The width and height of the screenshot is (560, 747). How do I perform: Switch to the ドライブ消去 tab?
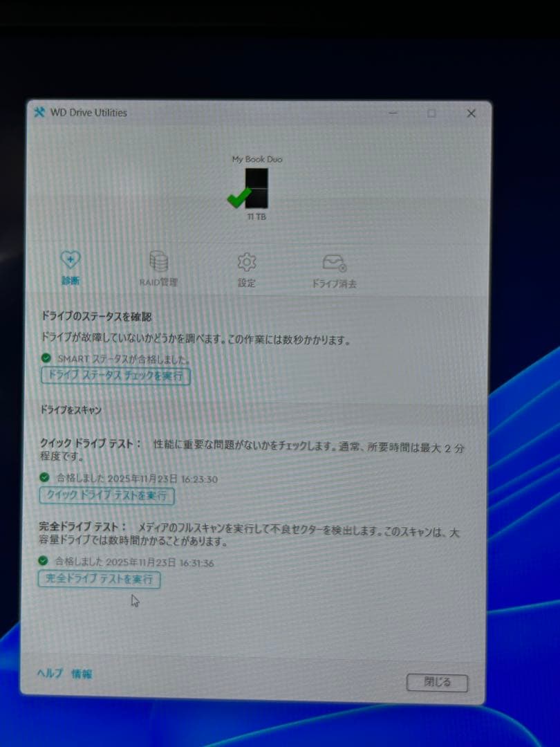(x=335, y=272)
